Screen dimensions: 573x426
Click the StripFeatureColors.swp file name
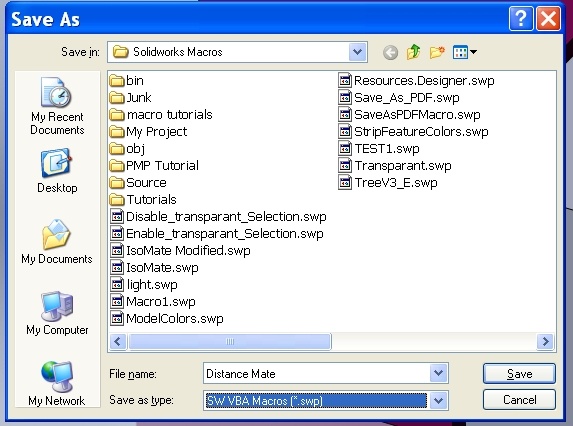pos(421,132)
